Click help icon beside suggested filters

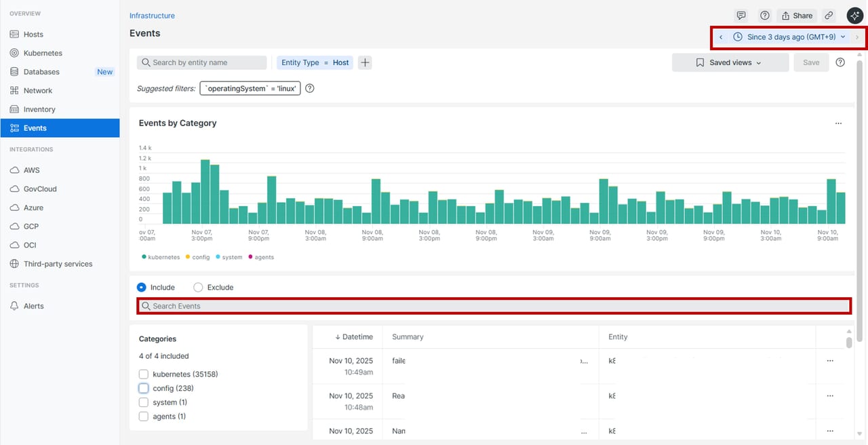(310, 88)
